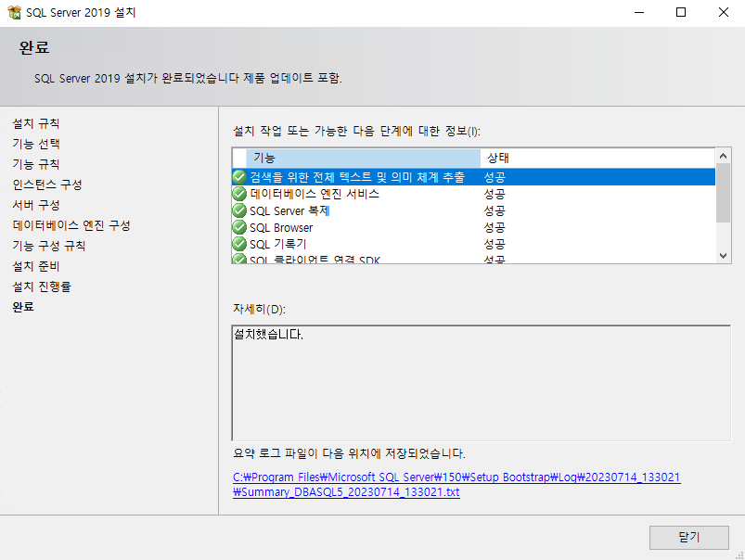The width and height of the screenshot is (745, 560).
Task: Click 성공 status of SQL Browser row
Action: (x=495, y=227)
